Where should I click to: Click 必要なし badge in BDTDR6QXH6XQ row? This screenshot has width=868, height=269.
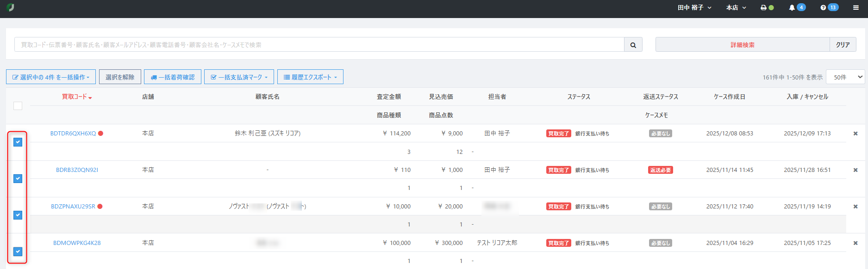click(x=661, y=133)
